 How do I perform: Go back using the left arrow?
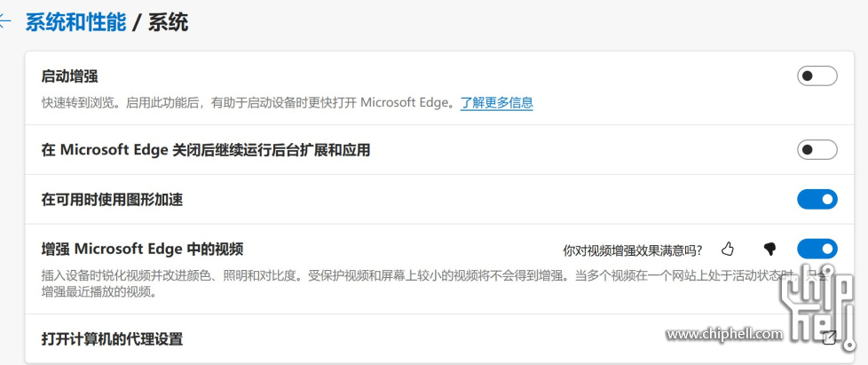point(4,22)
